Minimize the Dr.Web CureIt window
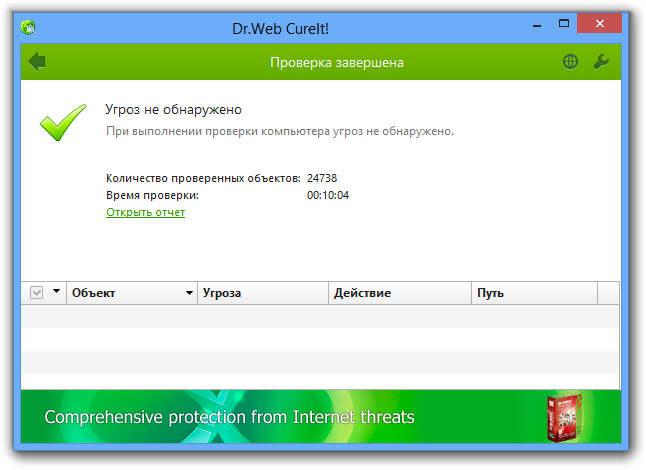 click(536, 25)
